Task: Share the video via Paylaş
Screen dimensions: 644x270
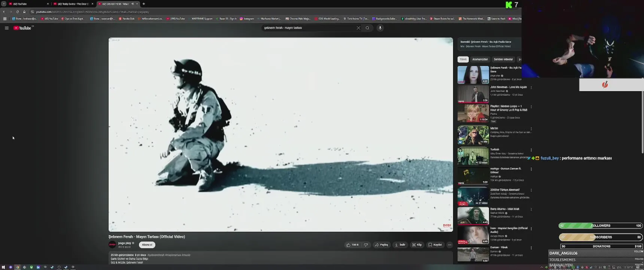Action: pyautogui.click(x=382, y=245)
